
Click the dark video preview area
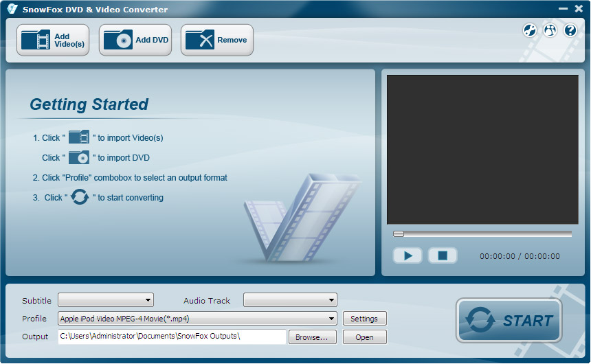tap(482, 150)
